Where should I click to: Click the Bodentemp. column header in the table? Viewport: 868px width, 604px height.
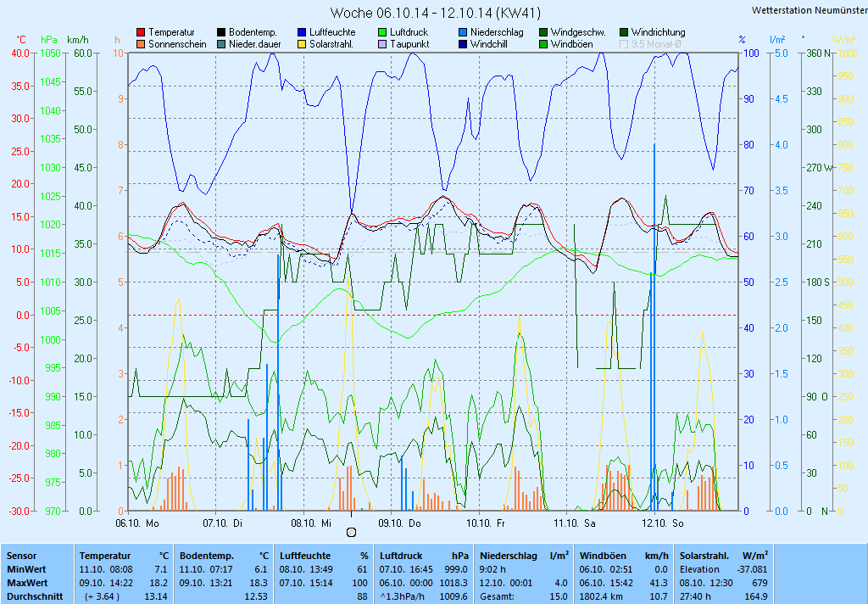[x=207, y=556]
